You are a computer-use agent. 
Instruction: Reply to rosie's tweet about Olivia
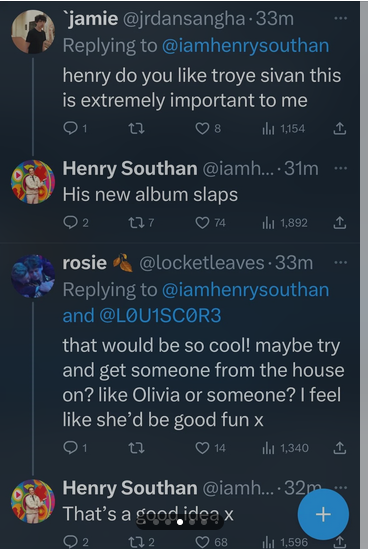point(75,448)
